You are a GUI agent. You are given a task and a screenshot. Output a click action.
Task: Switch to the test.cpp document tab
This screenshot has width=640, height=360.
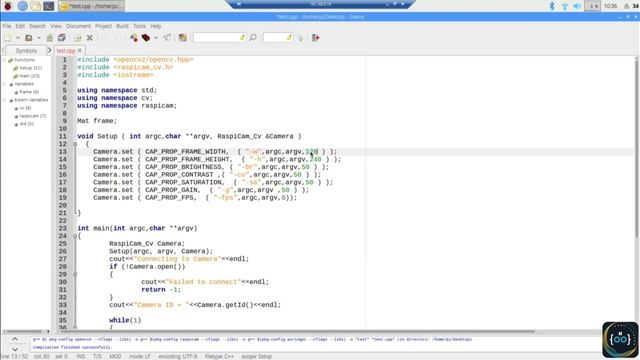(x=66, y=51)
